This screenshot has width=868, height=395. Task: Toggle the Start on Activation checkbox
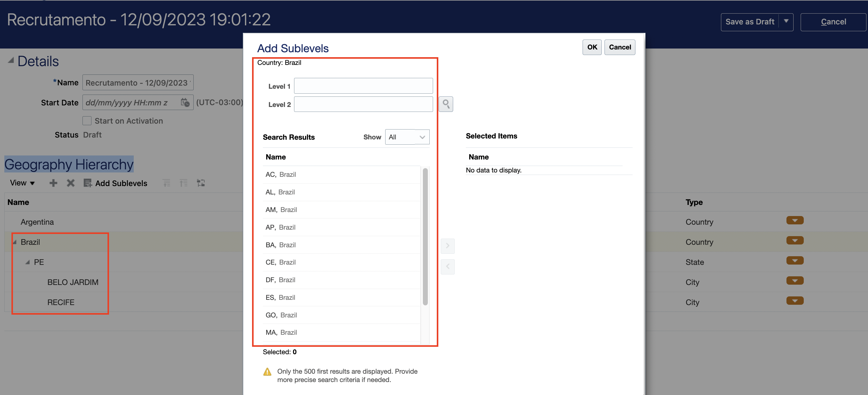point(87,121)
